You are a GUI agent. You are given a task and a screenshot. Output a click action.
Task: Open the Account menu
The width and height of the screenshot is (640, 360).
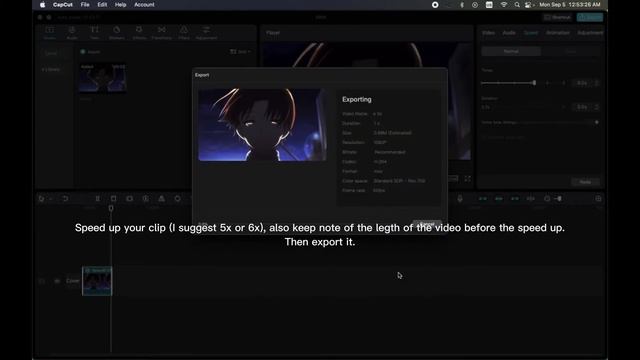coord(144,4)
